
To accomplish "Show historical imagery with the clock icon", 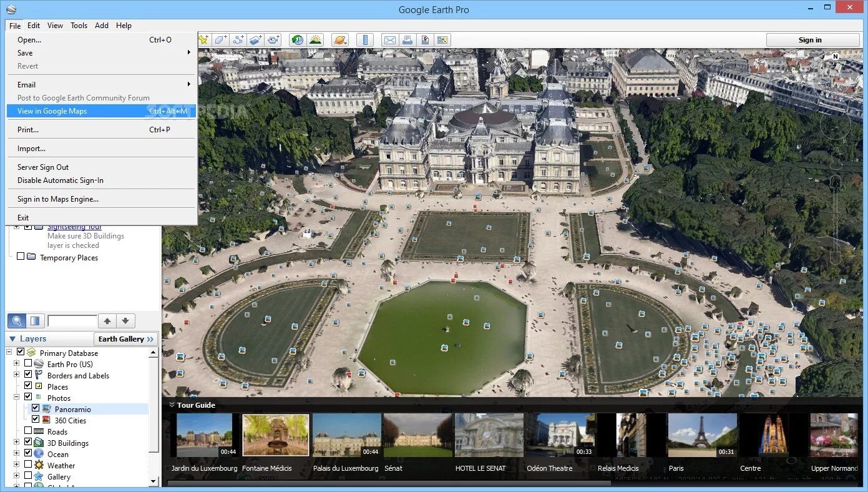I will 298,40.
